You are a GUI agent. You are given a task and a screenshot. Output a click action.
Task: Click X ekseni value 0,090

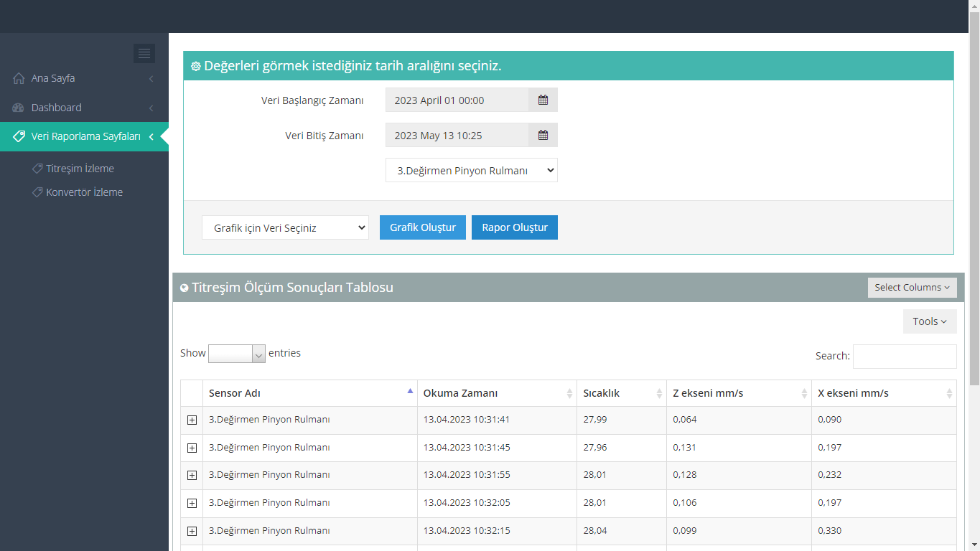click(830, 420)
